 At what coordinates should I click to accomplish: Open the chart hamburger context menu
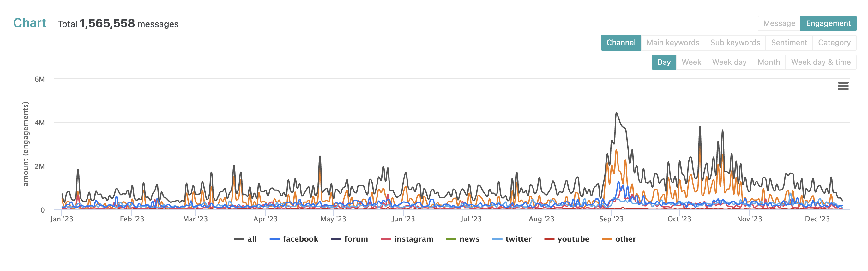tap(843, 86)
